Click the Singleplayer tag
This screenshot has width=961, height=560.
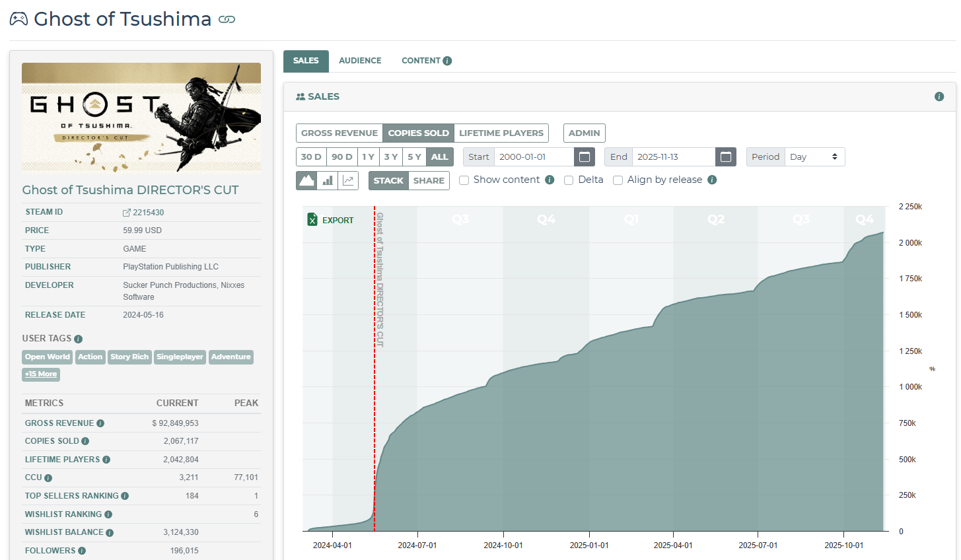180,357
